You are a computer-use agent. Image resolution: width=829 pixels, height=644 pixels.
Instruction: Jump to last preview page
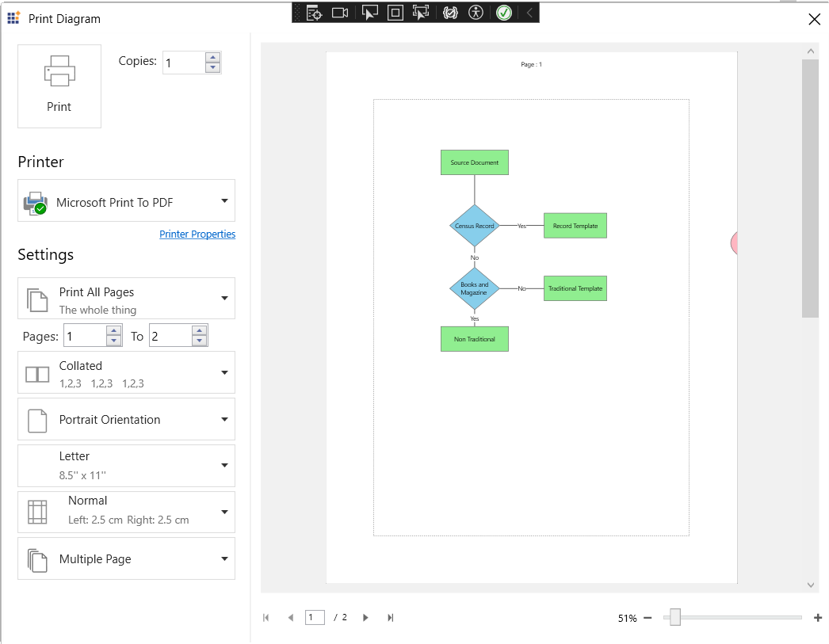(390, 618)
